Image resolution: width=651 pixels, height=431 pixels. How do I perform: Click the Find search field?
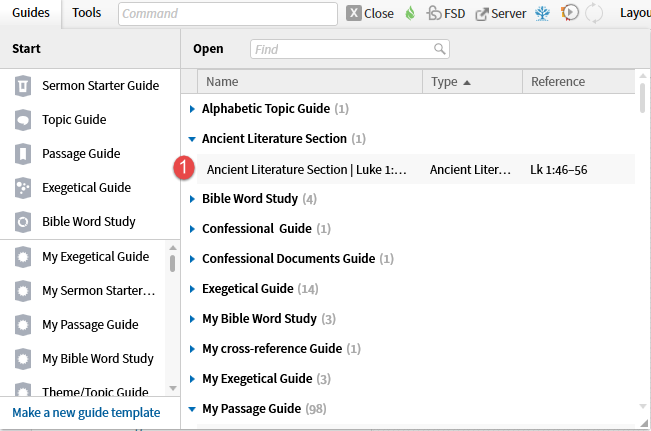point(350,49)
